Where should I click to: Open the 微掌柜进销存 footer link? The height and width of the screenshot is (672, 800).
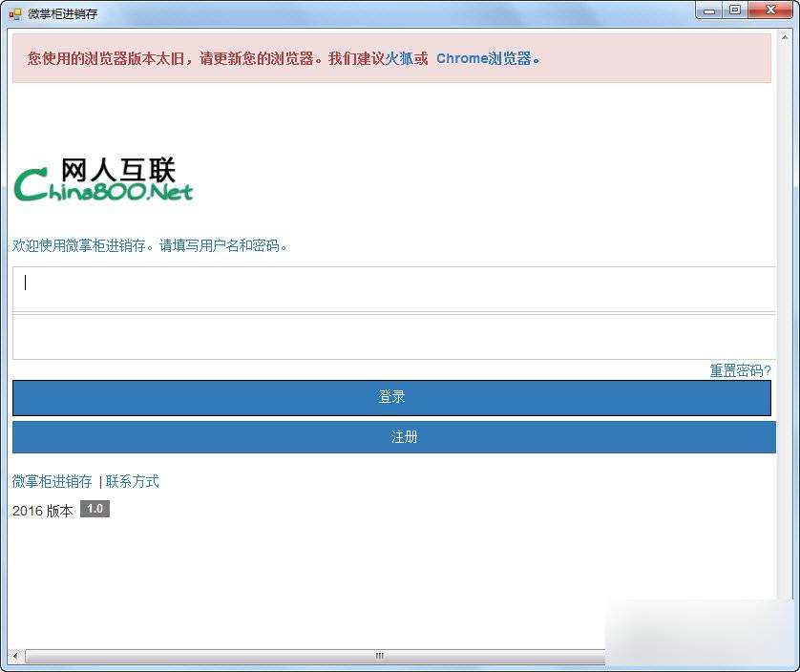53,481
